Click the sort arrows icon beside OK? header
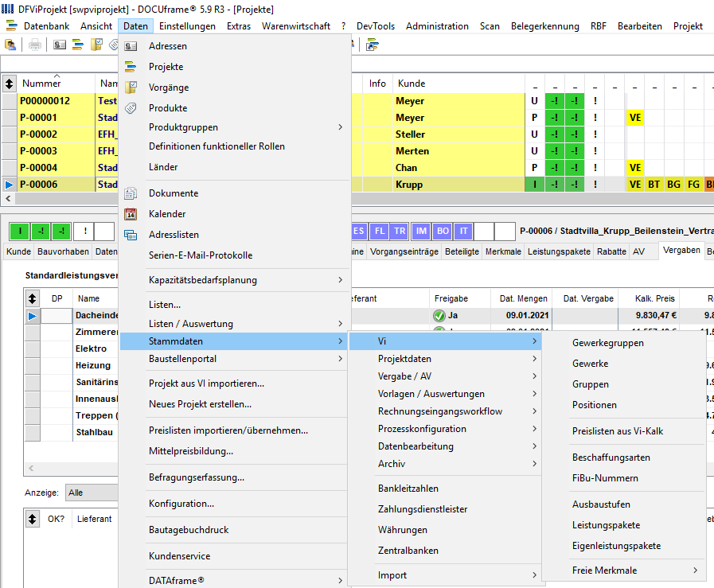The image size is (714, 588). (32, 519)
